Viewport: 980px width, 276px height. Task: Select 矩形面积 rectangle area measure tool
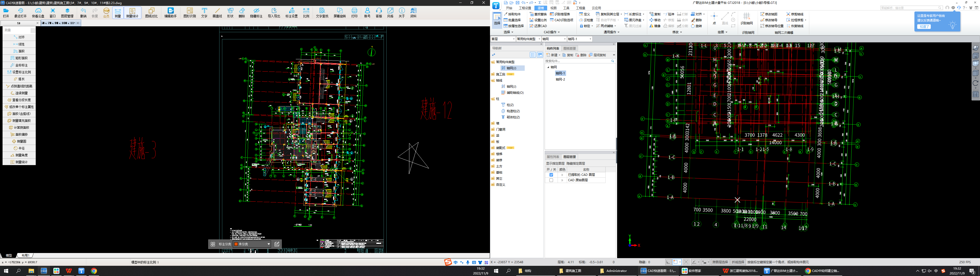click(x=19, y=58)
